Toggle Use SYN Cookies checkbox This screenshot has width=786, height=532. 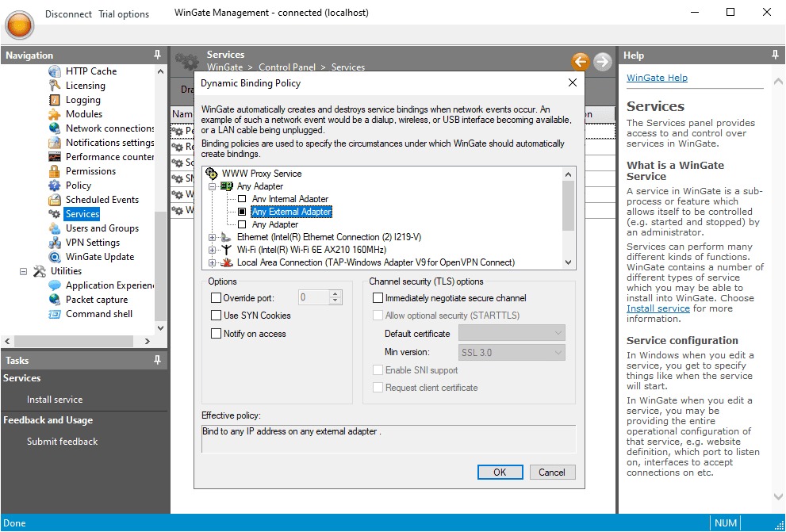[217, 316]
